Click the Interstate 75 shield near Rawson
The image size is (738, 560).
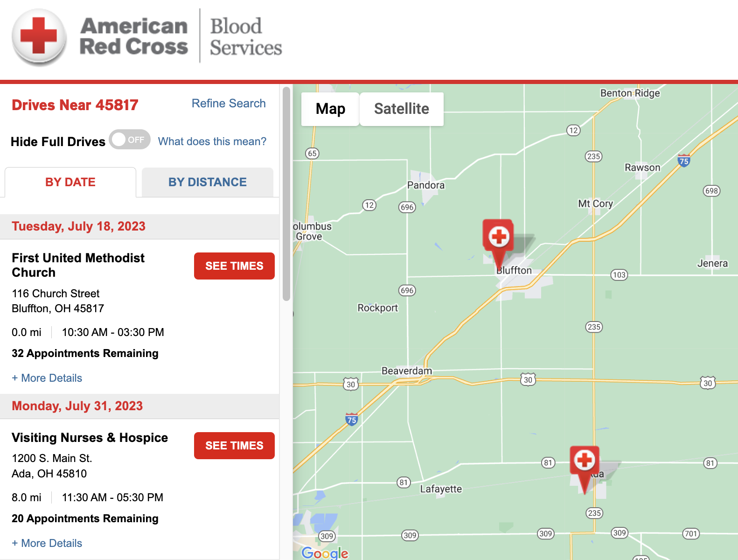684,161
